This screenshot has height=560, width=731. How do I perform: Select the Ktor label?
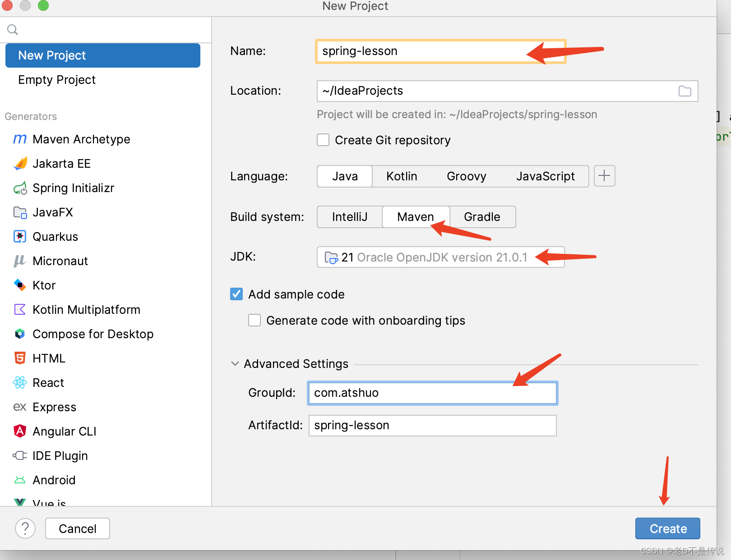coord(44,285)
